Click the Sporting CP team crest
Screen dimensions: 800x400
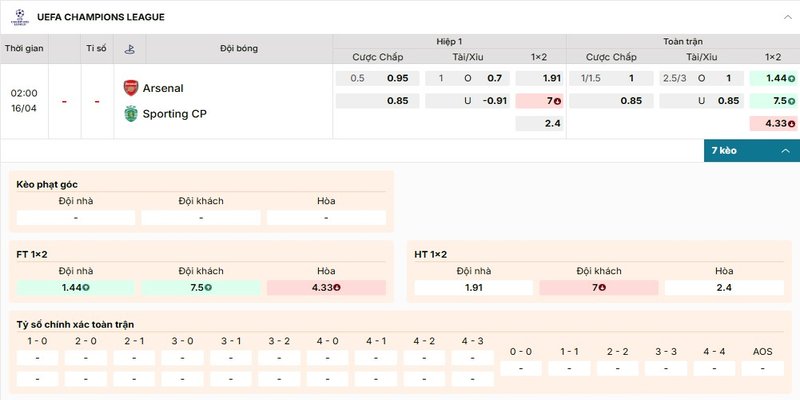(130, 113)
